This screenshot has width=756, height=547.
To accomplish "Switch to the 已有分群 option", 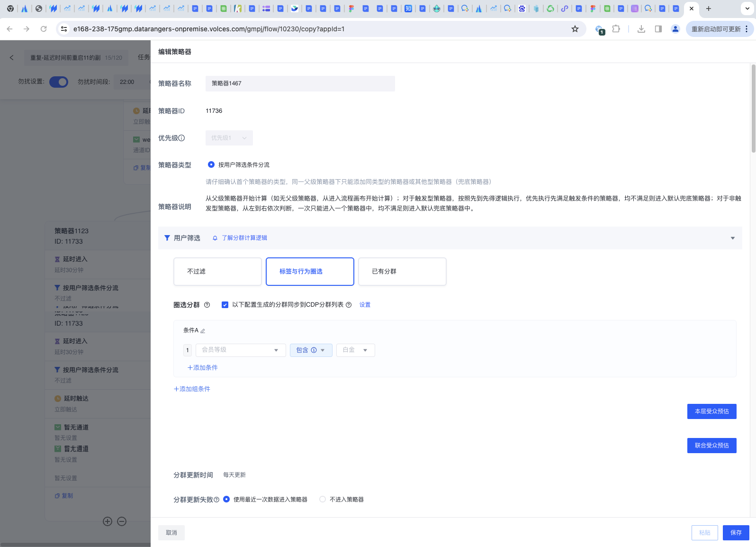I will click(x=402, y=272).
